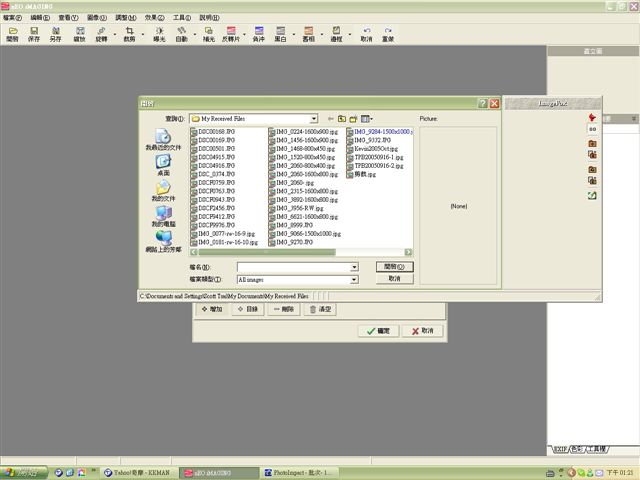Click the 保存 (Save) toolbar icon
This screenshot has width=640, height=480.
coord(34,34)
